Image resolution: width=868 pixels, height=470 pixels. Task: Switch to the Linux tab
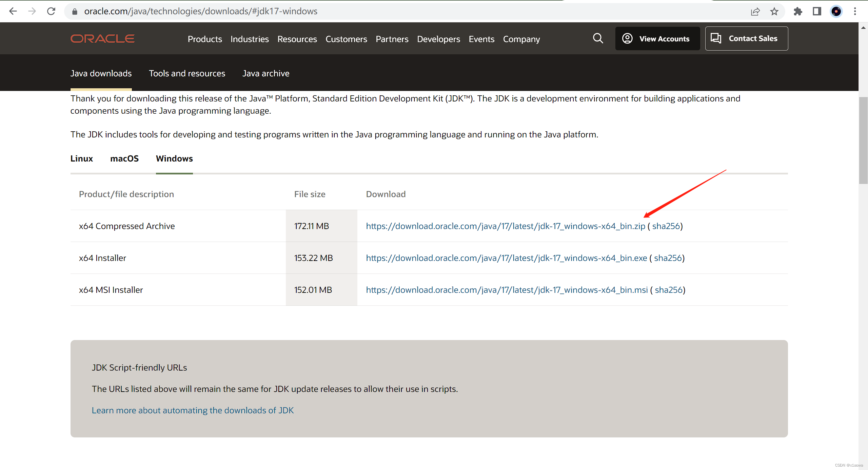(81, 158)
